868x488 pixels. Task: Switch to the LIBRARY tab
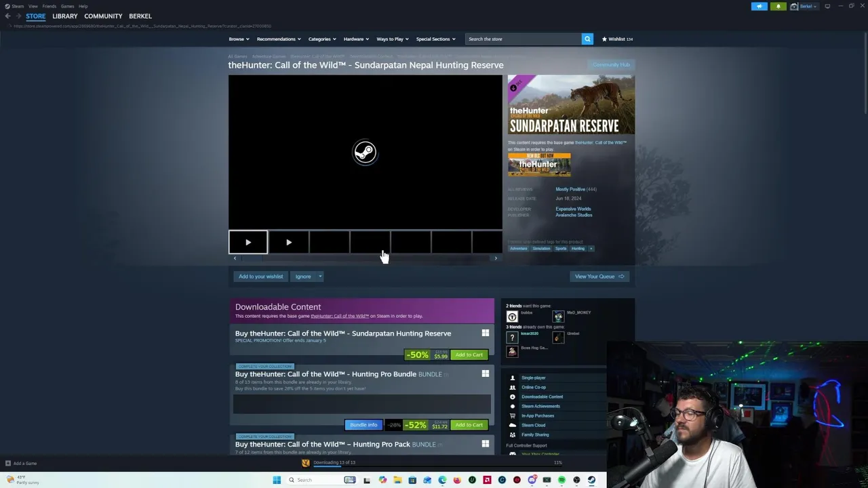(x=65, y=16)
